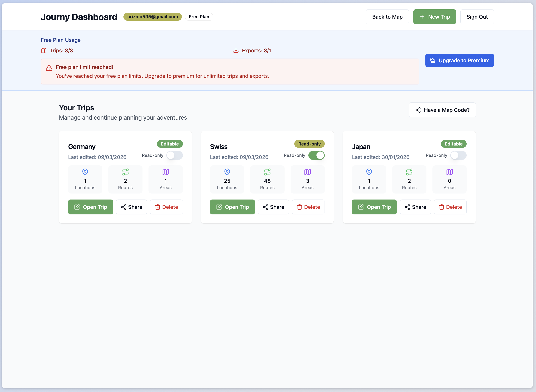This screenshot has width=536, height=392.
Task: Share the Japan trip
Action: (415, 207)
